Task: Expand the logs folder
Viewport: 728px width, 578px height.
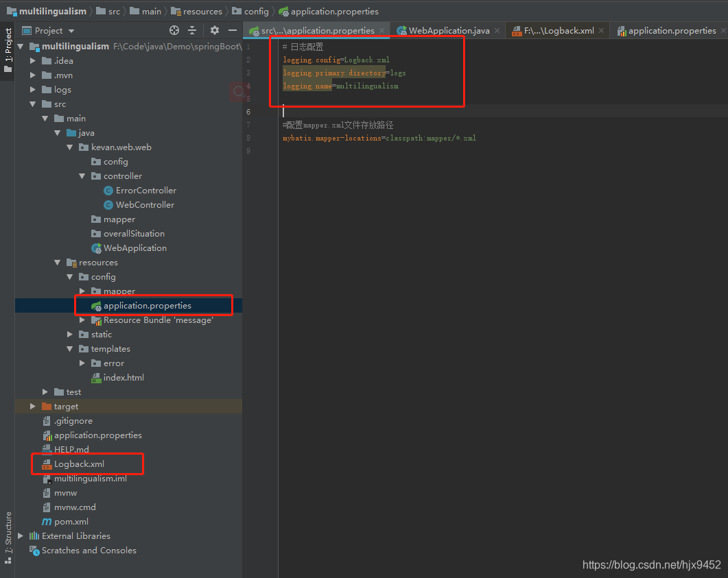Action: 32,90
